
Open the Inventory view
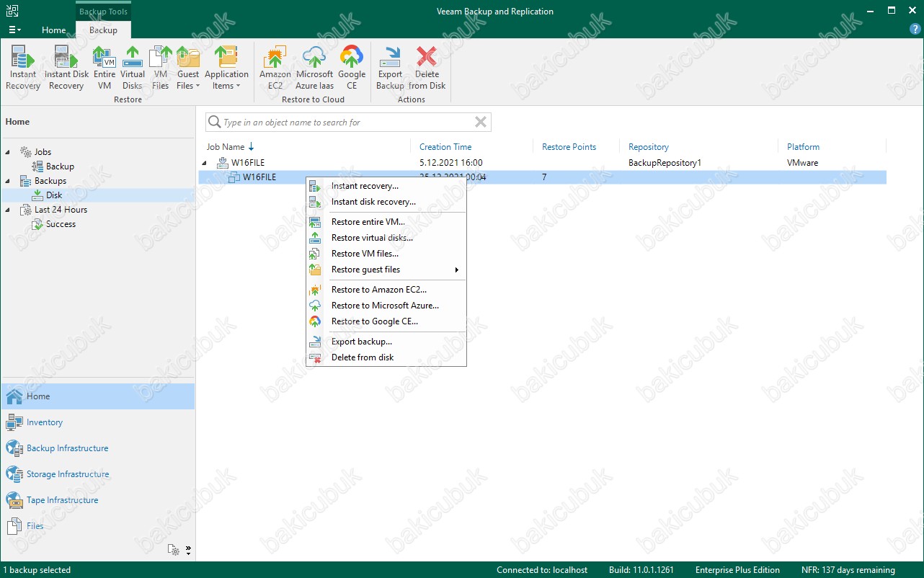(97, 422)
